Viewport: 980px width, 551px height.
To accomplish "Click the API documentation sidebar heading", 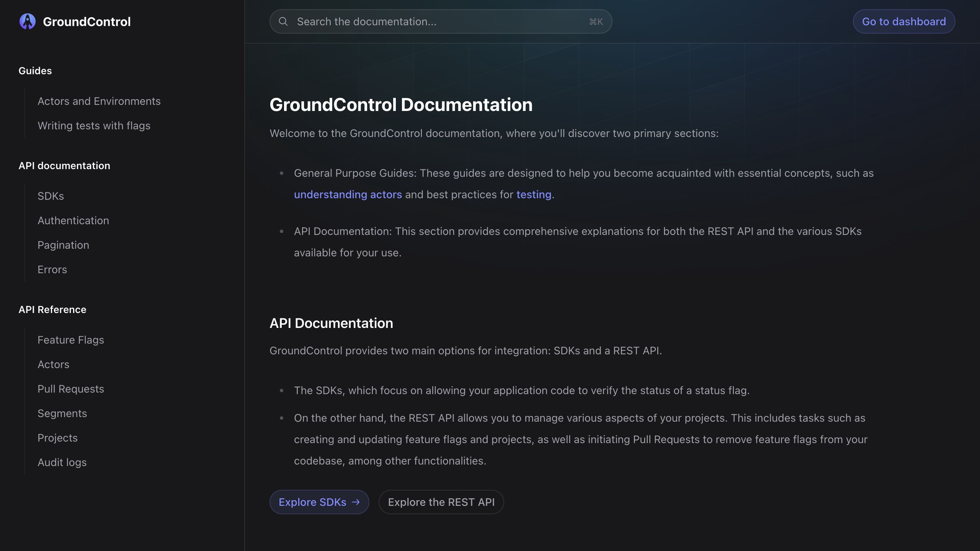I will pos(64,166).
